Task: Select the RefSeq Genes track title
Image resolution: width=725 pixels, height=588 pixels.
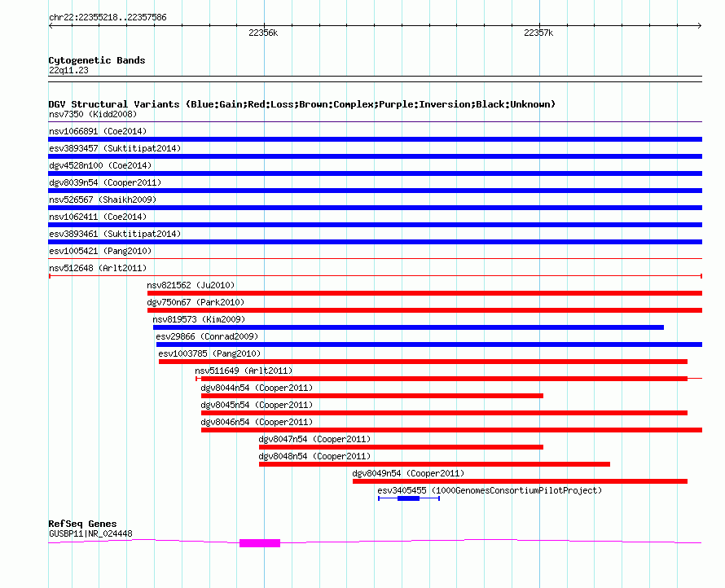Action: click(82, 524)
